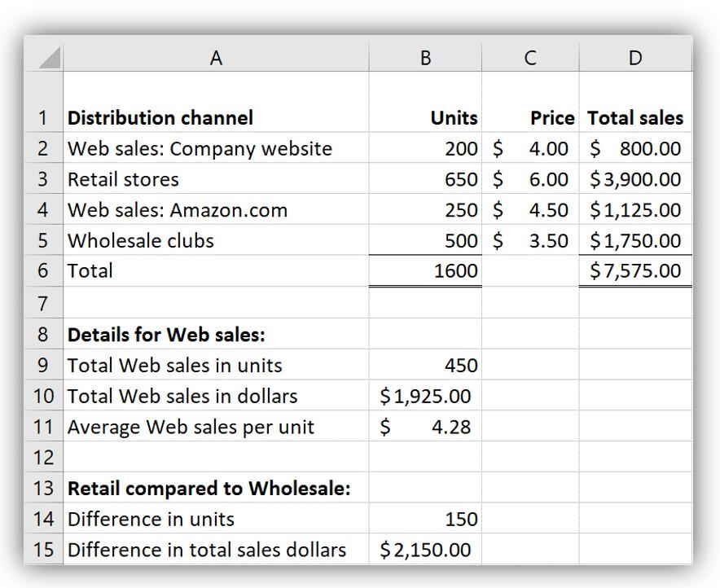
Task: Select the average Web sales value 4.28
Action: click(425, 427)
